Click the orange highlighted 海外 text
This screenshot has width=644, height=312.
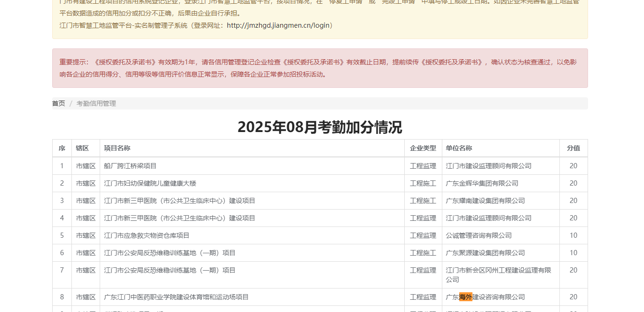(x=465, y=297)
